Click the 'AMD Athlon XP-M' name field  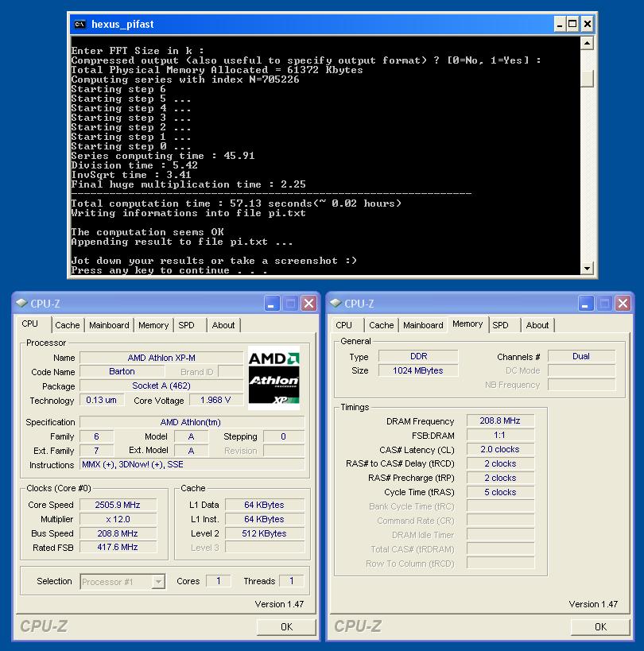pos(161,358)
